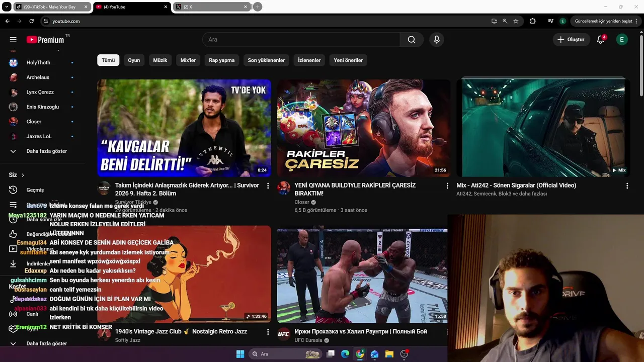
Task: Expand the Siz section chevron
Action: coord(23,175)
